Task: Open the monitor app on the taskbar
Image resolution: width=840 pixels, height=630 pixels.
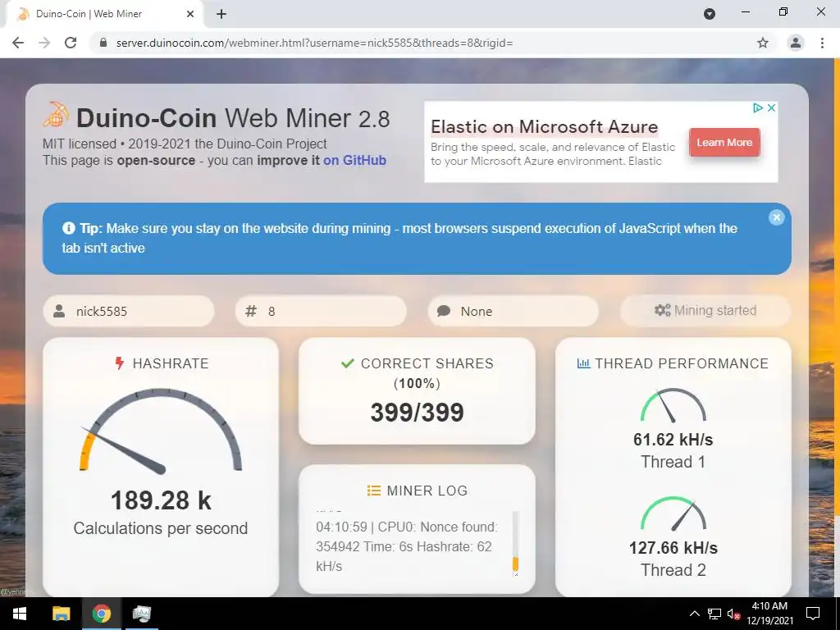Action: (x=141, y=614)
